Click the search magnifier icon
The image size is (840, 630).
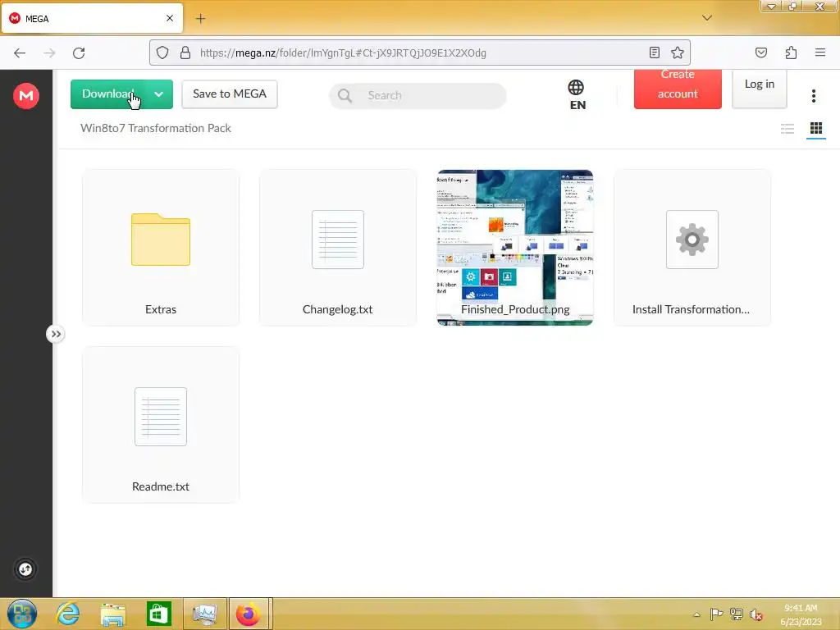click(345, 96)
